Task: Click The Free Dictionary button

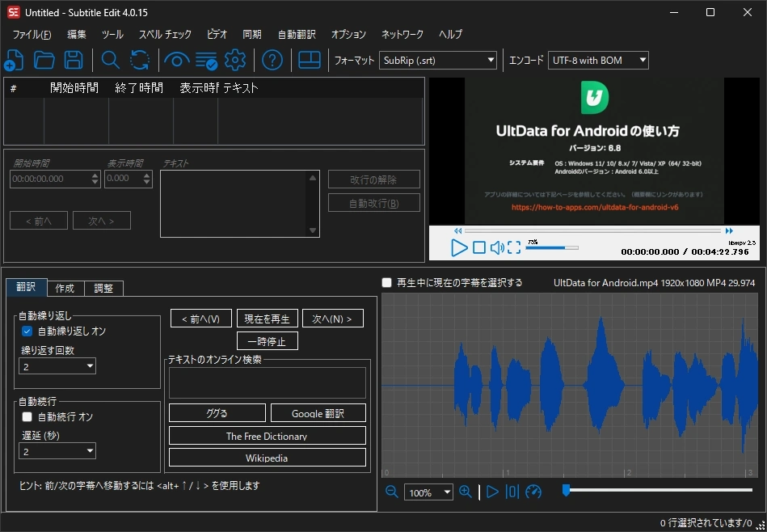Action: coord(267,436)
